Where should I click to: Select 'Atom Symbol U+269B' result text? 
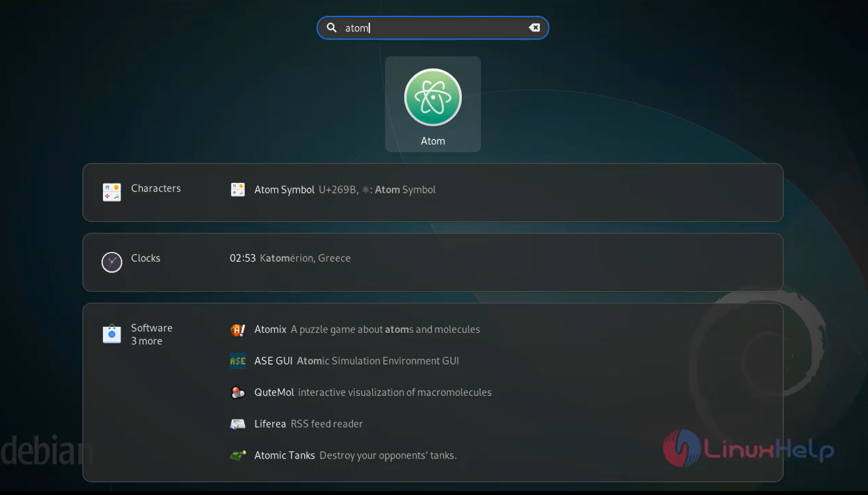click(x=345, y=190)
